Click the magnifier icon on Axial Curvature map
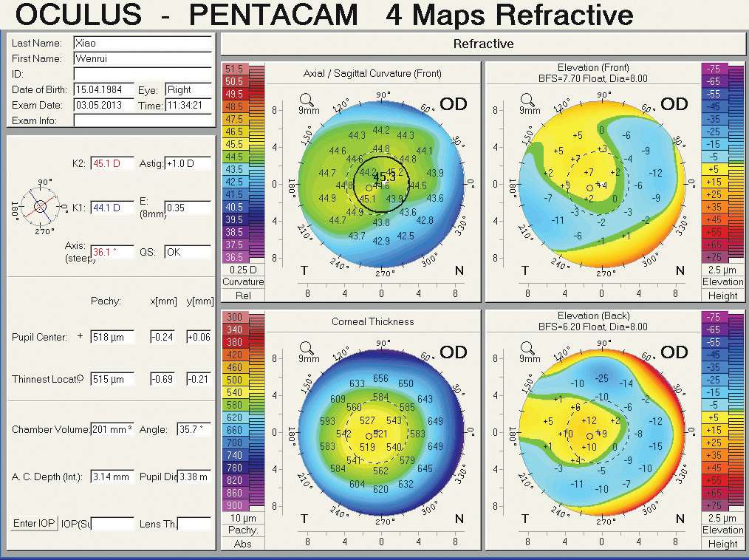 [x=307, y=100]
